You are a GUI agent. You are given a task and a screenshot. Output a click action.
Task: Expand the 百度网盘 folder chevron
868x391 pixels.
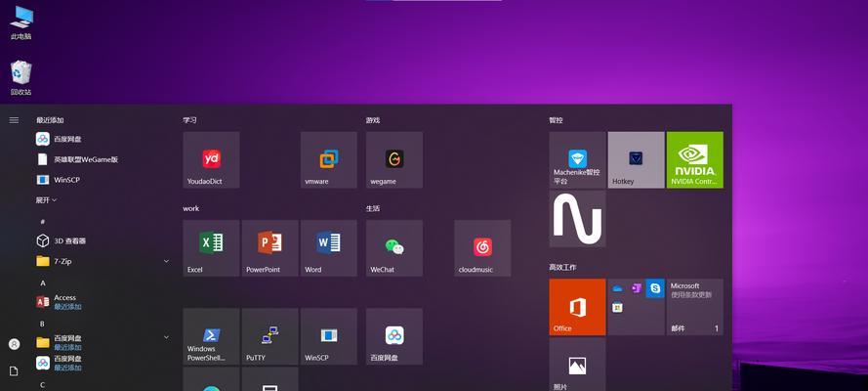point(166,336)
